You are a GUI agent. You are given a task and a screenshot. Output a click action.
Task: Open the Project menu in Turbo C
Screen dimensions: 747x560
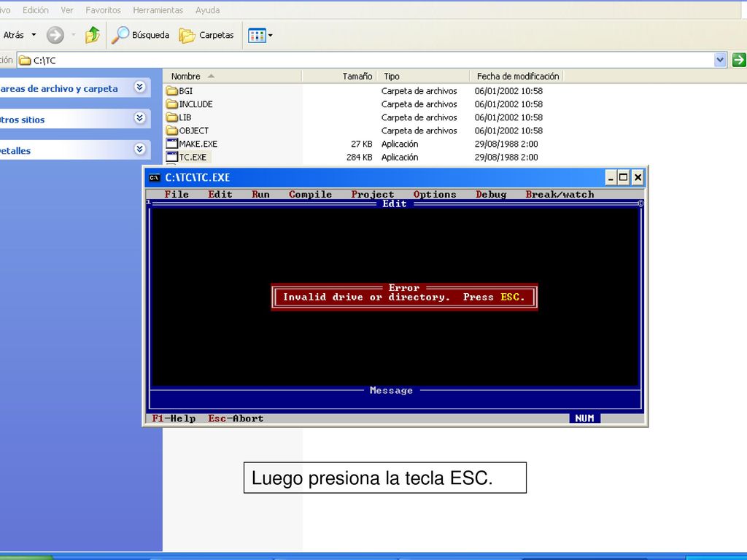[x=373, y=194]
